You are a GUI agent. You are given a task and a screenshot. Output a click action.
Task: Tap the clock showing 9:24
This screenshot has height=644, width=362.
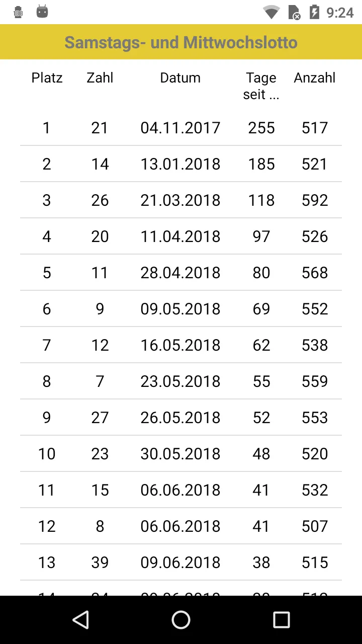[x=340, y=13]
